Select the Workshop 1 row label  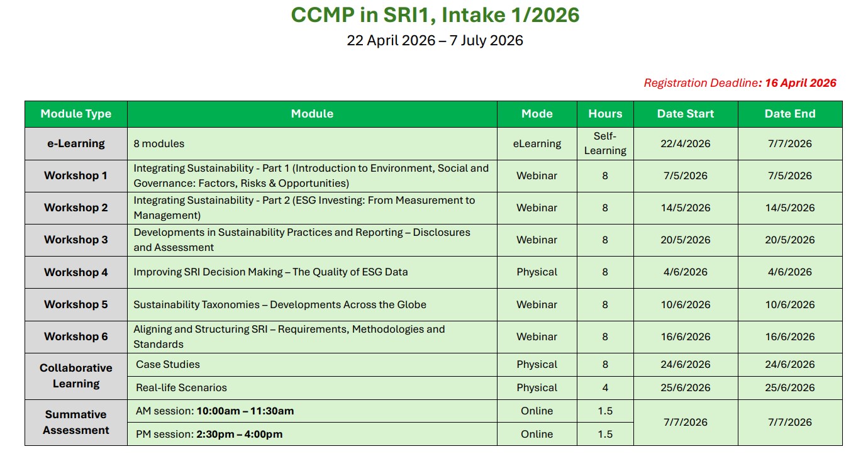(x=75, y=175)
